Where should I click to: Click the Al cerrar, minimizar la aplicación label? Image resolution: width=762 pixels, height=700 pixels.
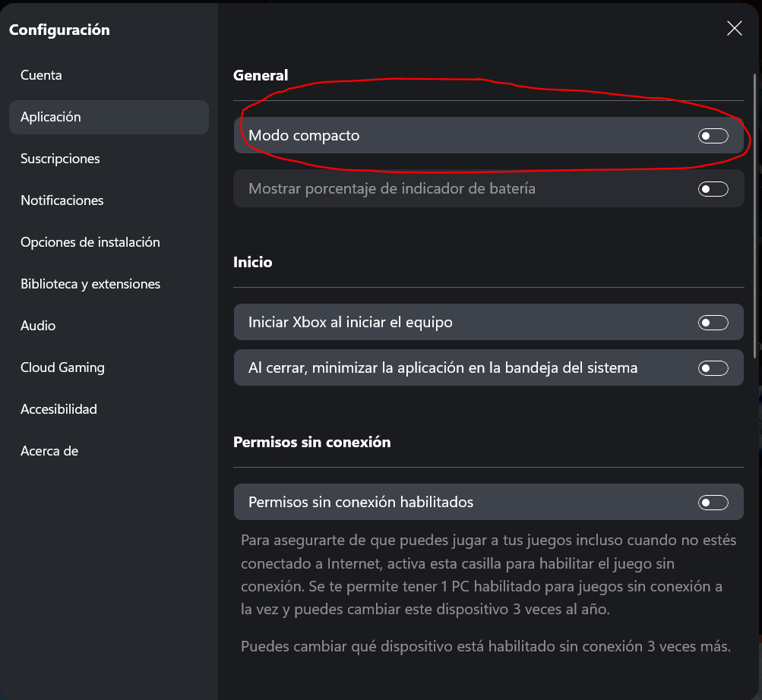443,368
